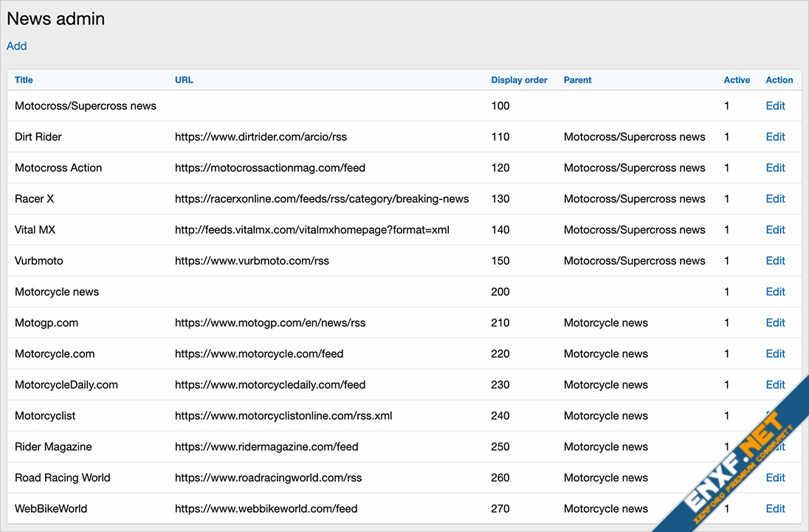809x532 pixels.
Task: Select the Rider Magazine title cell
Action: click(x=53, y=446)
